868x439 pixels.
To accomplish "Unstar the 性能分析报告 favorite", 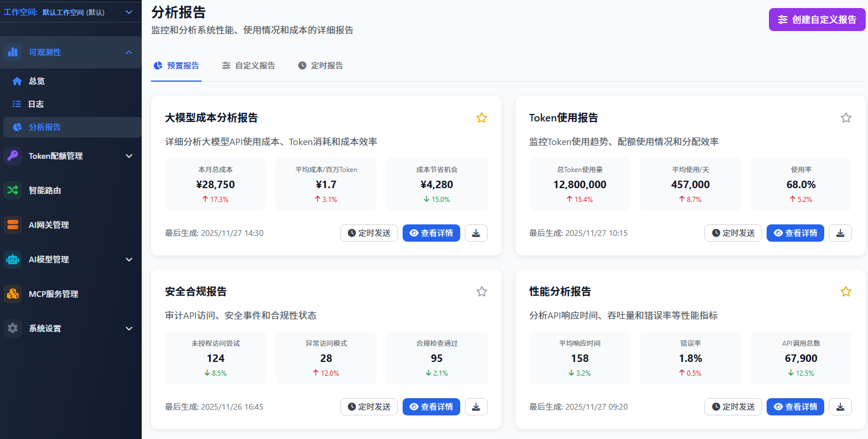I will pos(846,292).
